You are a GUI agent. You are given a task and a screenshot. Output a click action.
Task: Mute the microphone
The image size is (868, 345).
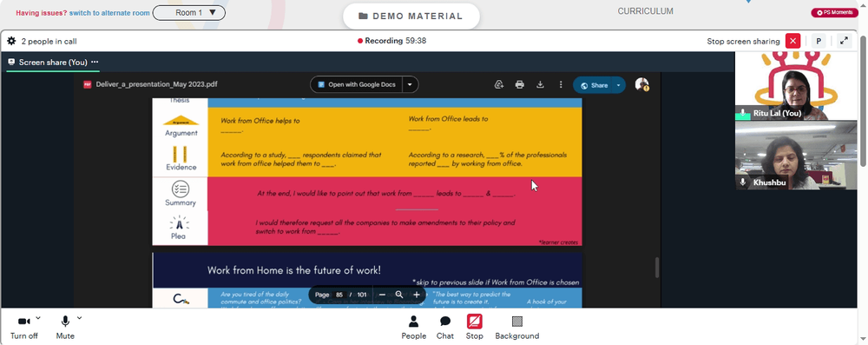[x=65, y=328]
